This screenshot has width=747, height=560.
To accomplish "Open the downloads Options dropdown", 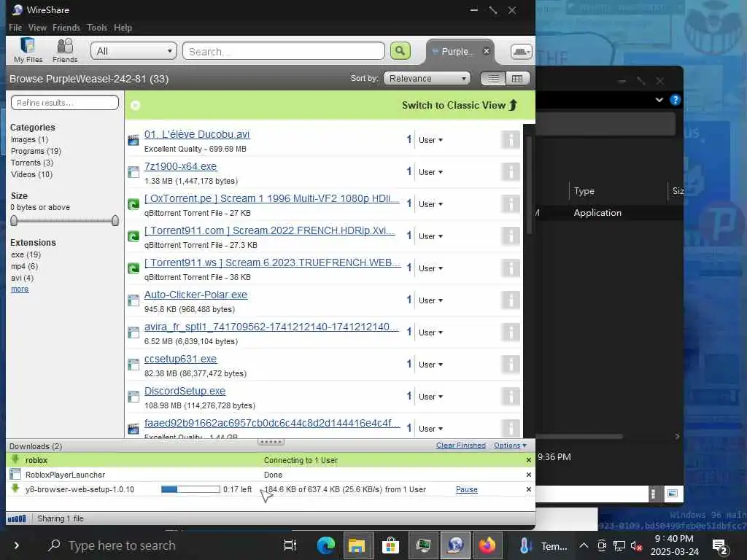I will click(510, 446).
